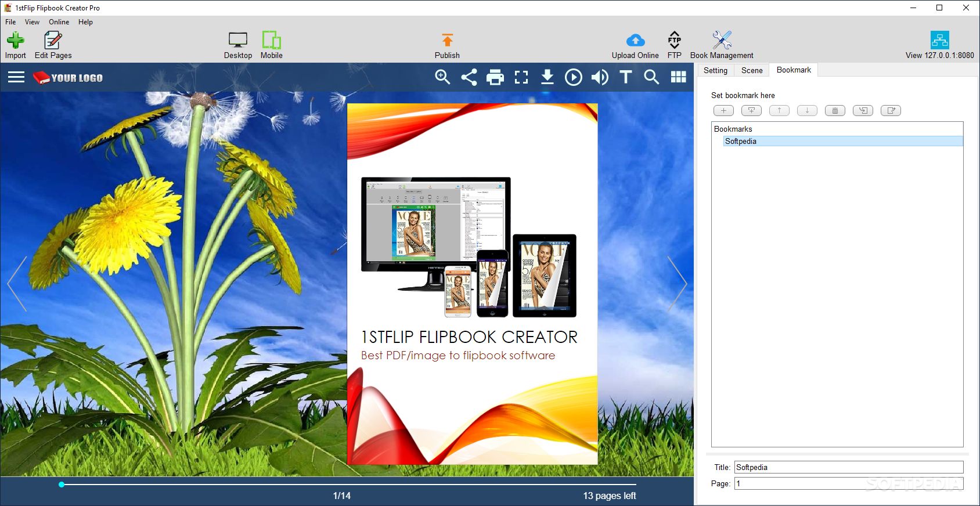Image resolution: width=980 pixels, height=506 pixels.
Task: Go to previous page with left arrow
Action: tap(17, 284)
